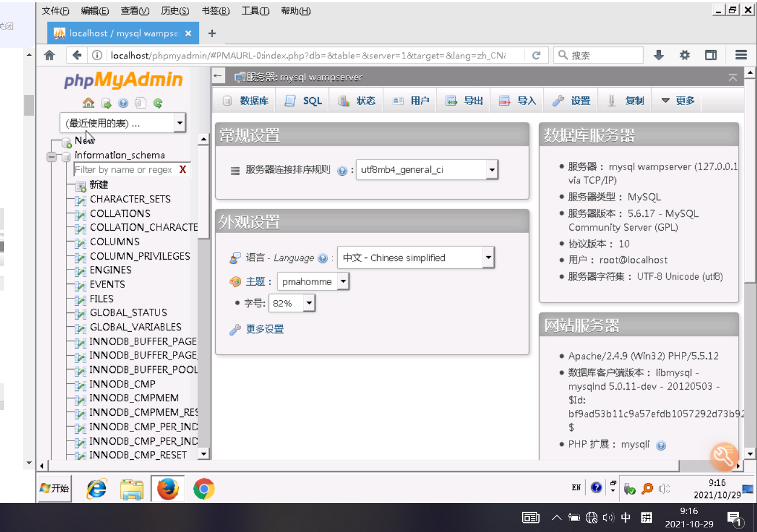Open Chrome from the taskbar
This screenshot has width=757, height=532.
coord(204,489)
